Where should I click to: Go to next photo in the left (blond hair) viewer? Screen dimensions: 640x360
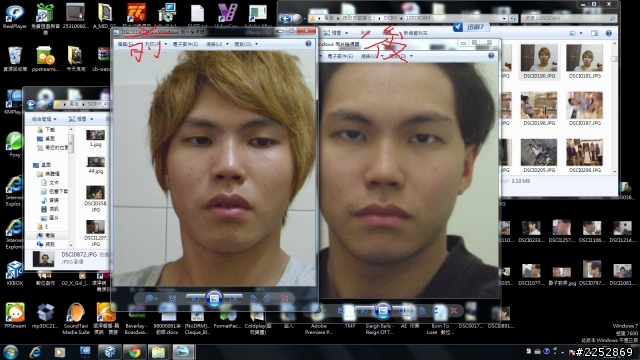(x=233, y=298)
